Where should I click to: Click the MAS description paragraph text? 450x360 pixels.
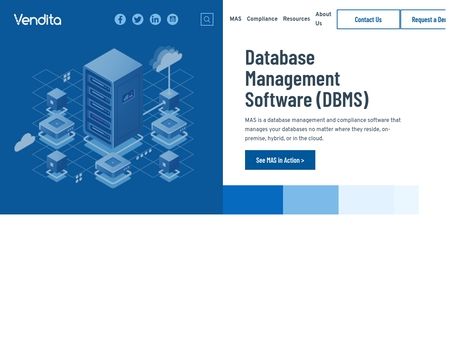[x=323, y=129]
